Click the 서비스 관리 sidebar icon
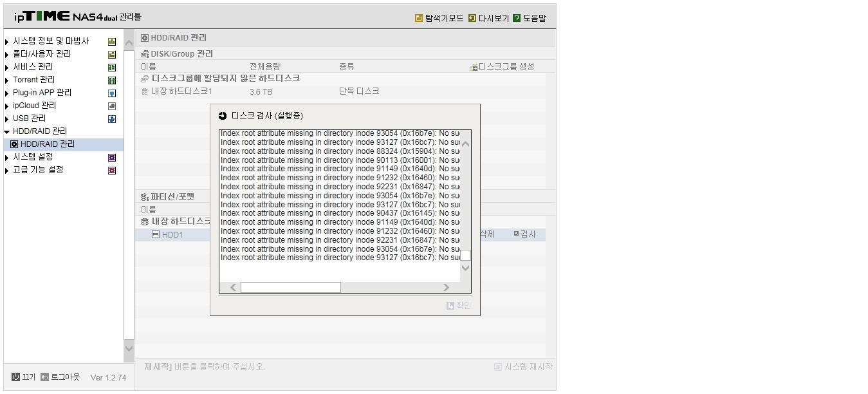The height and width of the screenshot is (394, 868). [x=112, y=68]
